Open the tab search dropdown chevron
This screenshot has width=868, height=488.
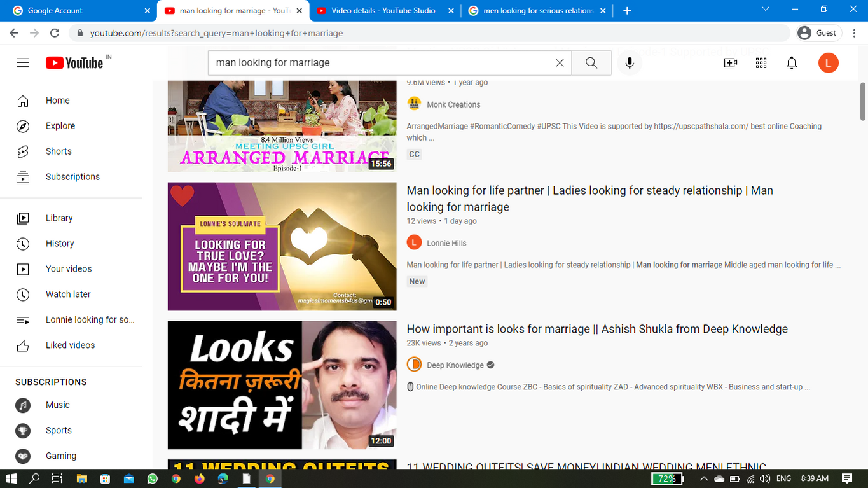point(766,10)
